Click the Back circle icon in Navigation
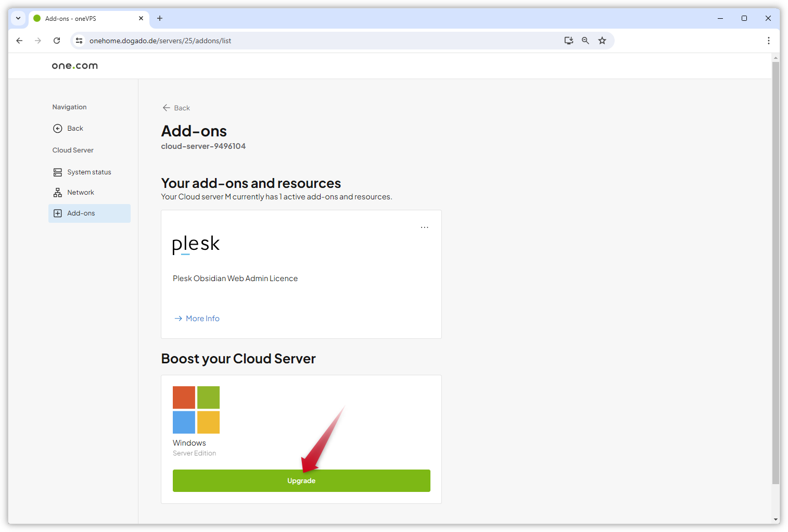This screenshot has height=532, width=788. pos(57,128)
